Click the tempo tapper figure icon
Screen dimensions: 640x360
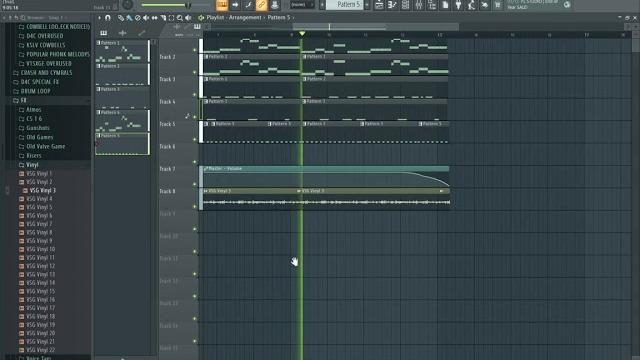471,5
